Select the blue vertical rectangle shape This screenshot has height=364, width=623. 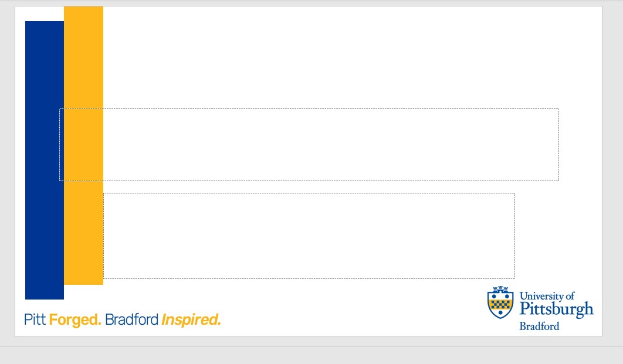coord(44,160)
